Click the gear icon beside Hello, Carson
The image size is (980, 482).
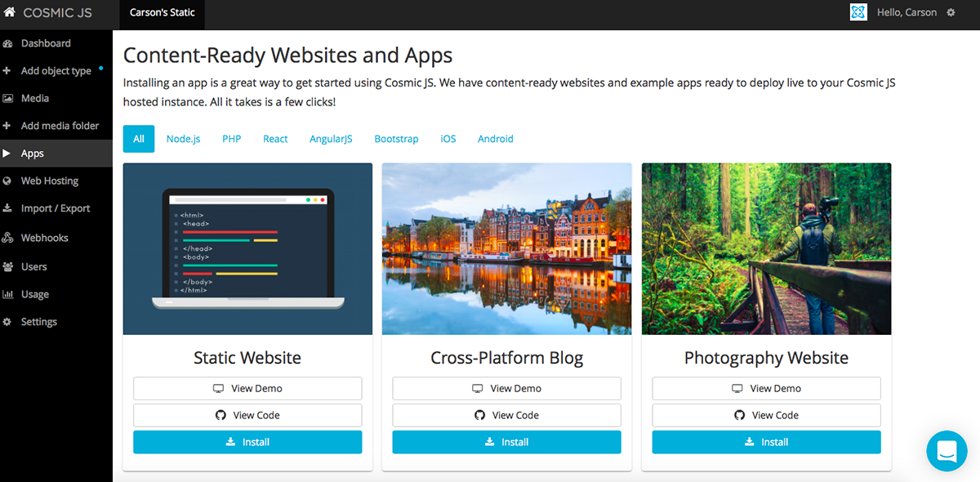coord(950,12)
